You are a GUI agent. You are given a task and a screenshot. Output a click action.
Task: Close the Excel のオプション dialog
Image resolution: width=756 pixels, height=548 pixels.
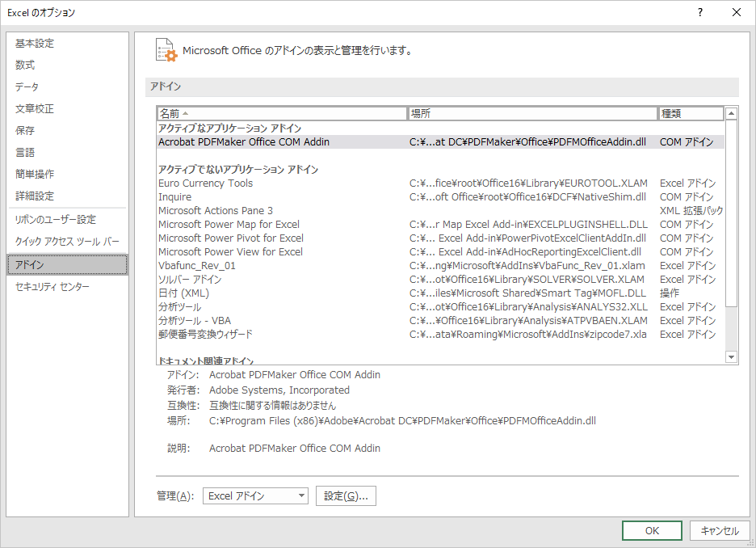click(737, 13)
